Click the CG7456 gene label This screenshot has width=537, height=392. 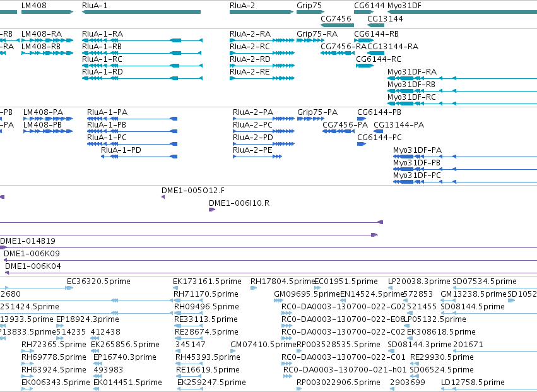coord(336,19)
